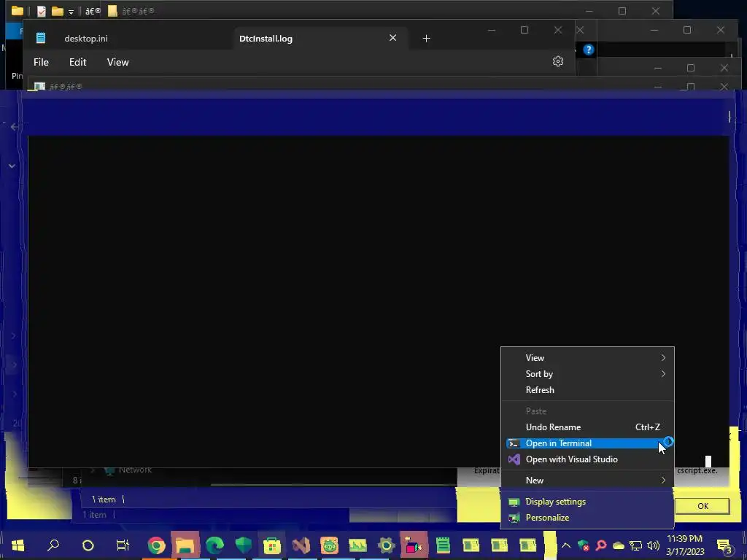Open Personalize from context menu
Image resolution: width=747 pixels, height=560 pixels.
point(587,518)
